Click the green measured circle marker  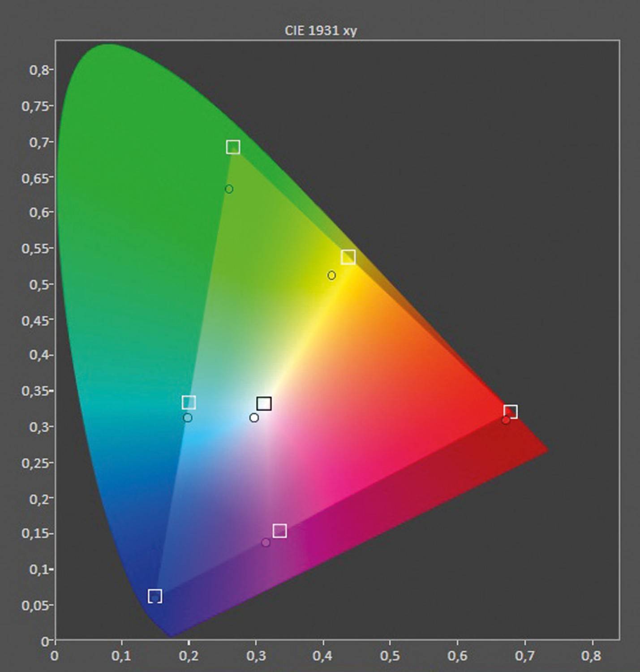coord(229,189)
